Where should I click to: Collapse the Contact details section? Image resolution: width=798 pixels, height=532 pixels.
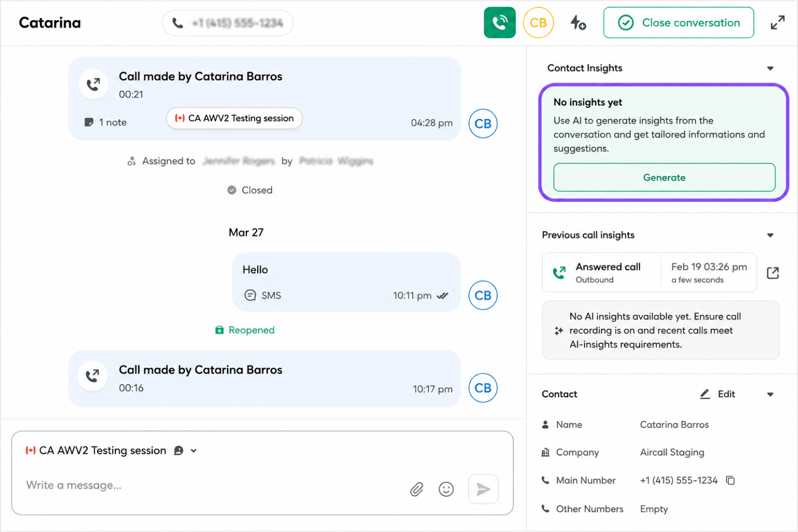770,395
